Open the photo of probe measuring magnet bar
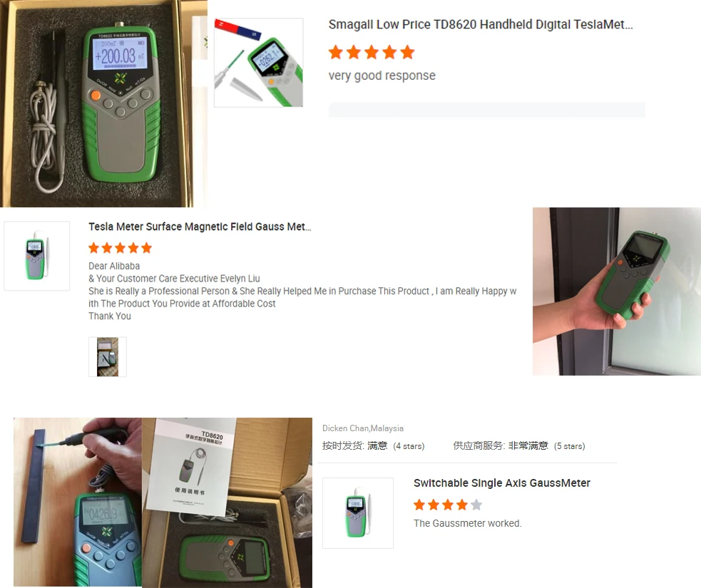701x588 pixels. (x=78, y=502)
